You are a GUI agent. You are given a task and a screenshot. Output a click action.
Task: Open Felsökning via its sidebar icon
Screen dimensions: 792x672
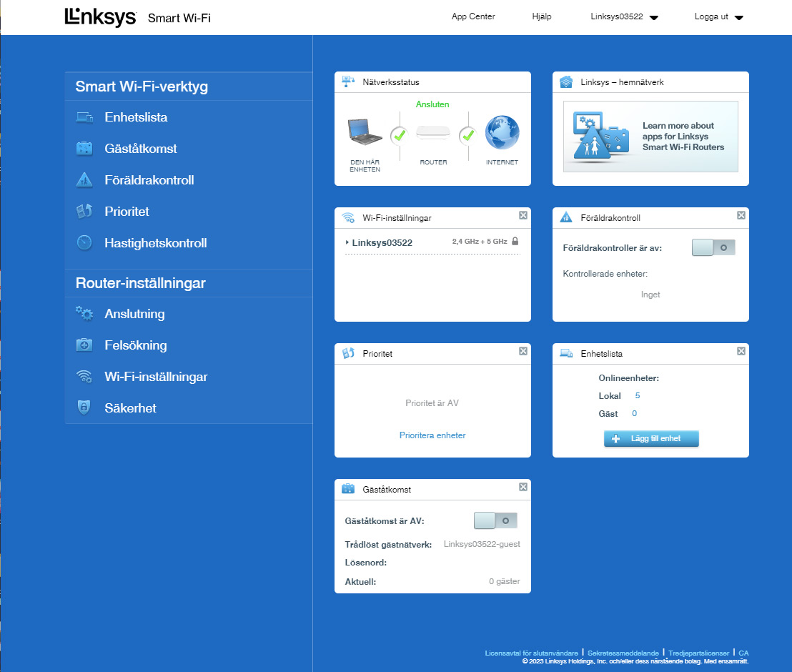(84, 345)
